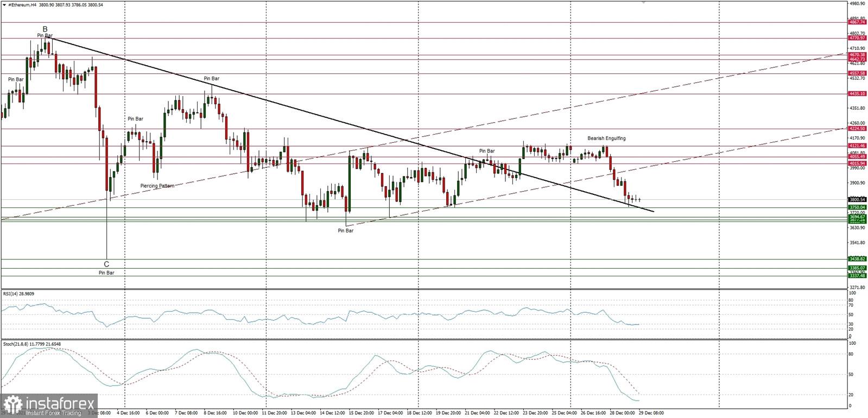868x418 pixels.
Task: Click the 11 Dec 20:00 time label
Action: (x=274, y=413)
